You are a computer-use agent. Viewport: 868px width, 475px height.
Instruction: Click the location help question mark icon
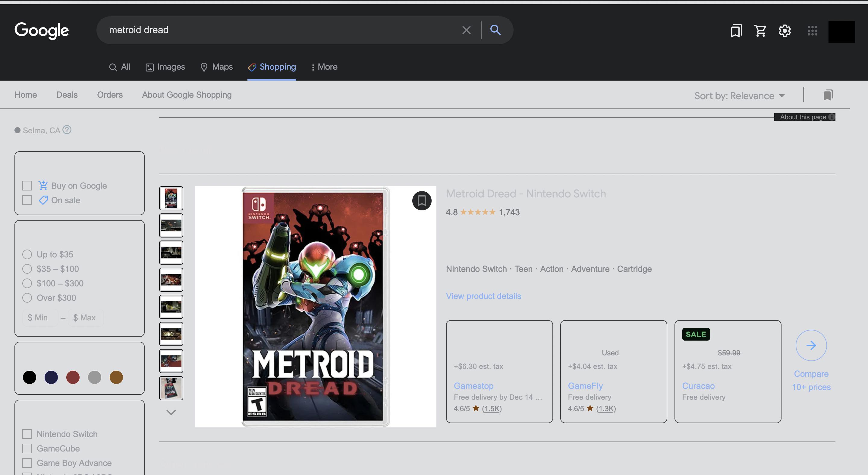(x=67, y=130)
